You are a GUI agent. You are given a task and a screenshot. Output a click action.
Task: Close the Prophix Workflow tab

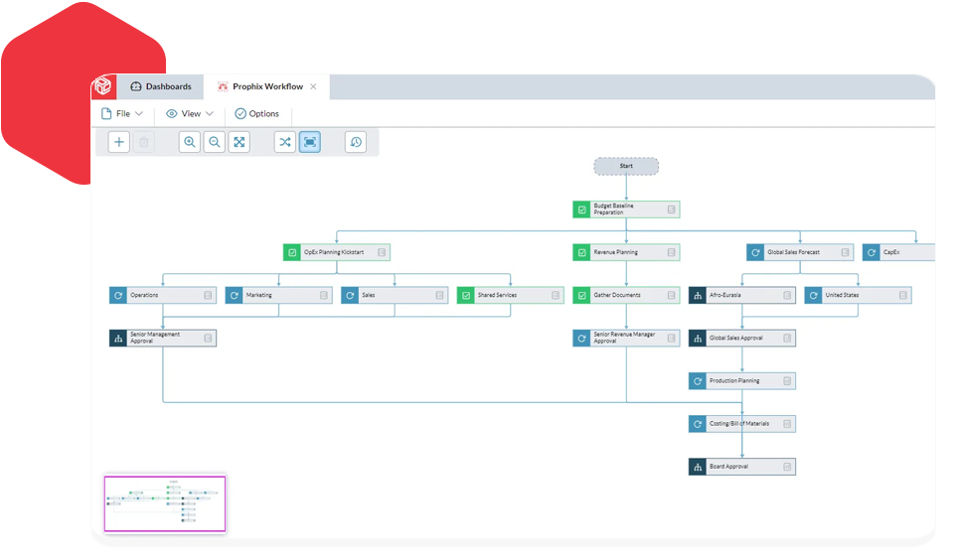[x=313, y=87]
